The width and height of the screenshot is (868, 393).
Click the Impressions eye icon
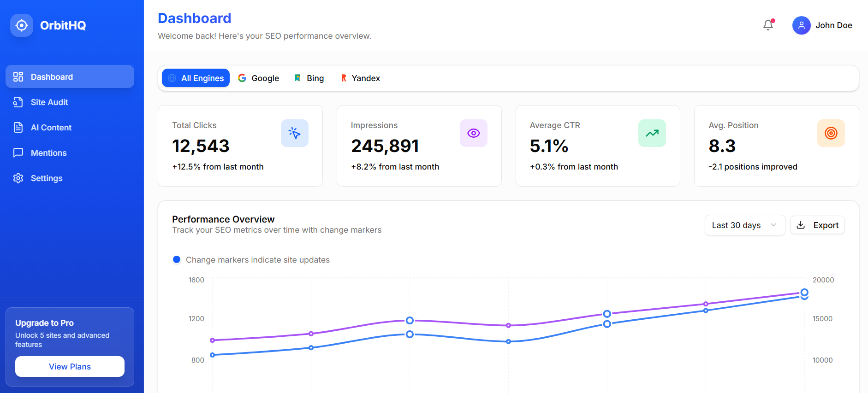(x=473, y=133)
